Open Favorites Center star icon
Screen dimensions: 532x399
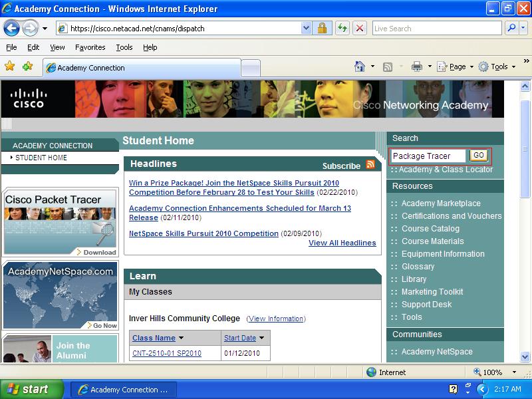[9, 66]
